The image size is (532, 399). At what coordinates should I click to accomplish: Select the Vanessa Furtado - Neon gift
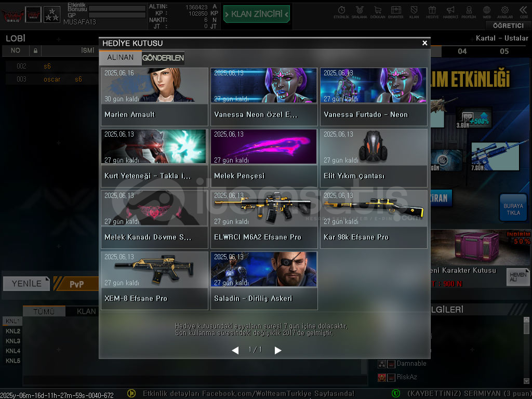374,97
